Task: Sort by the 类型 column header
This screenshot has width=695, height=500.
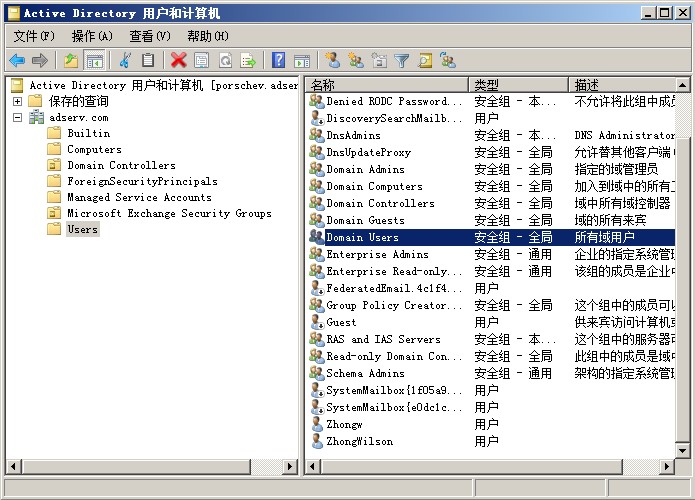Action: pyautogui.click(x=519, y=84)
